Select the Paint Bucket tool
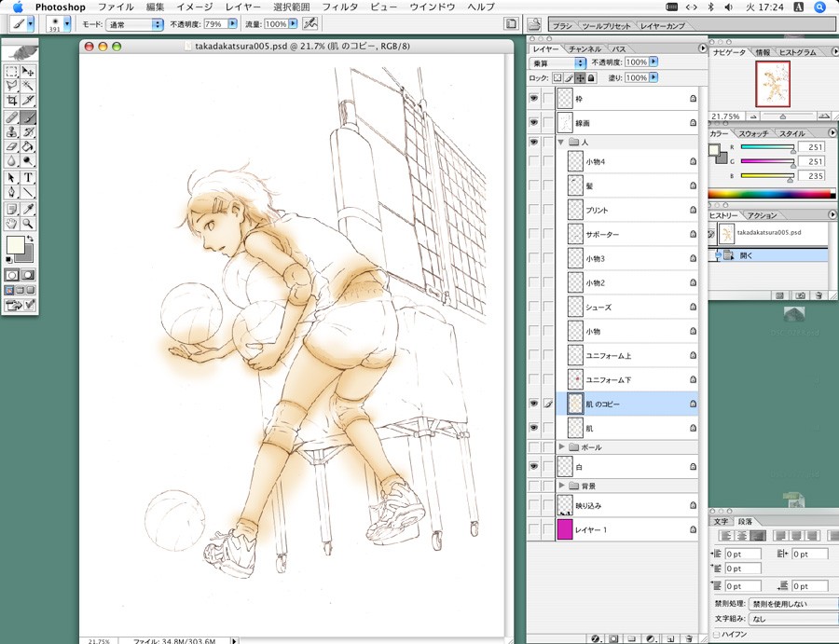 [x=28, y=146]
